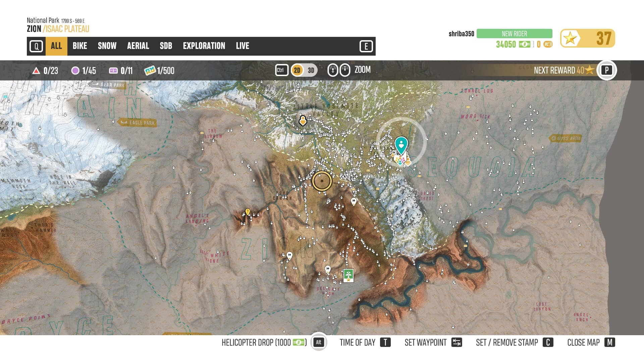This screenshot has width=644, height=362.
Task: Click the C key stamp button
Action: (x=548, y=342)
